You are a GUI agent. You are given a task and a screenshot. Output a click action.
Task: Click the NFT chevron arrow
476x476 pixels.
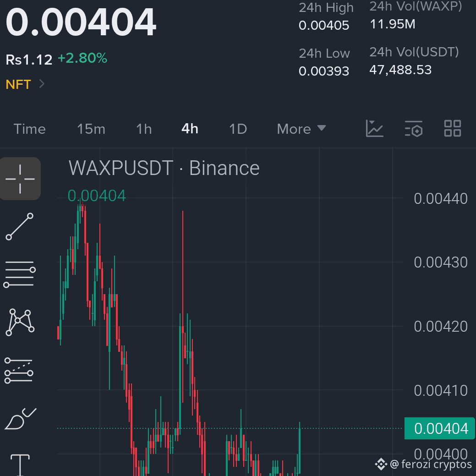tap(42, 84)
